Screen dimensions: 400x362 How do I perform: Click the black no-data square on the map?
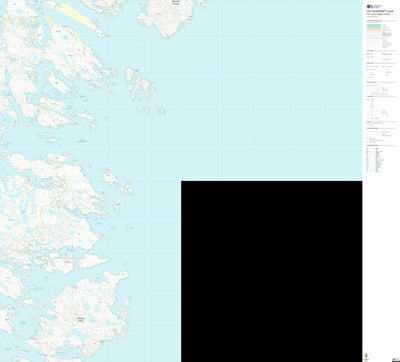[x=272, y=271]
